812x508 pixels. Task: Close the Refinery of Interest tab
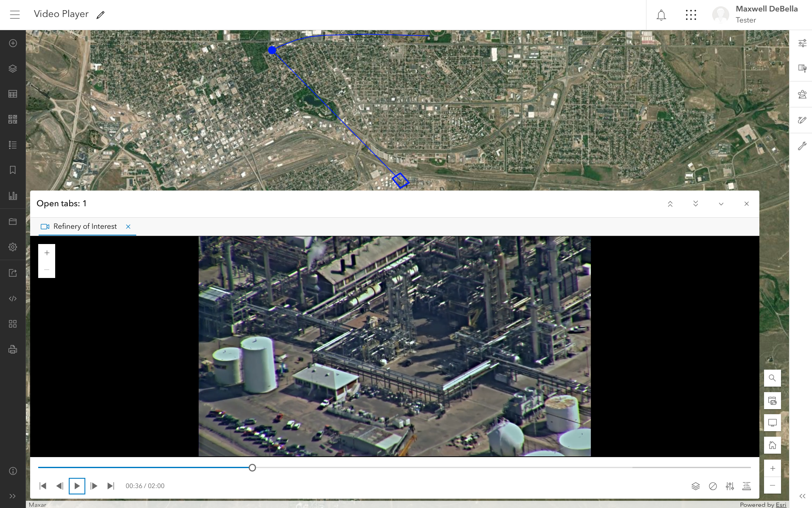tap(128, 226)
